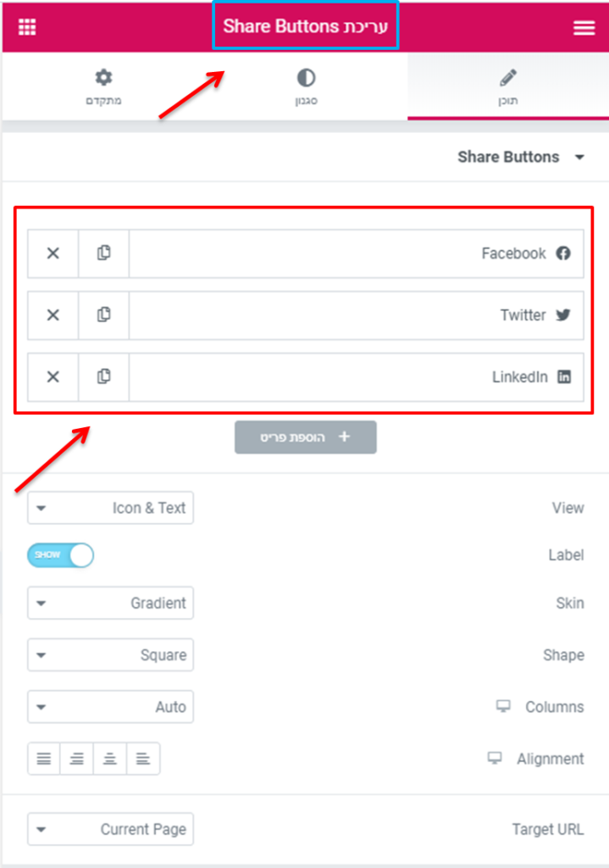
Task: Open the Skin dropdown showing Gradient
Action: (111, 603)
